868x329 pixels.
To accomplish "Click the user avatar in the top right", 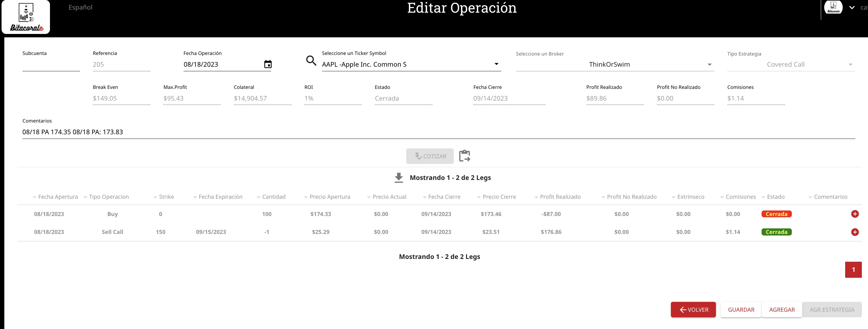I will [x=833, y=7].
